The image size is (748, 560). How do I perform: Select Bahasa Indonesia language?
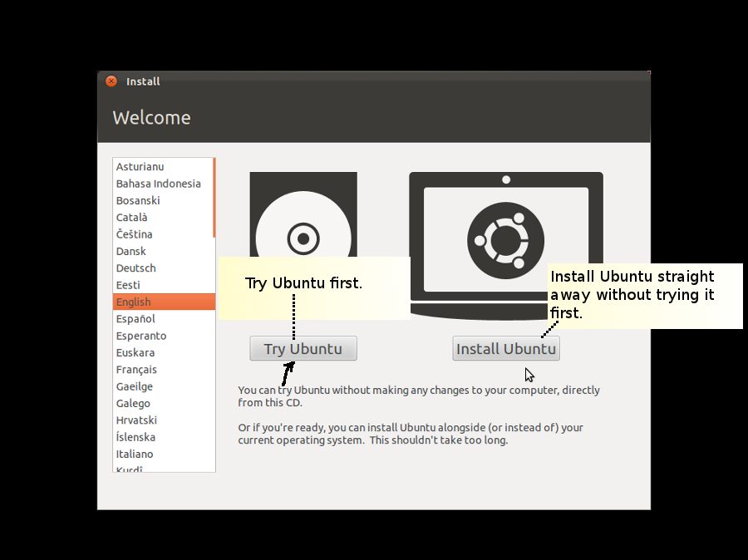(x=164, y=184)
